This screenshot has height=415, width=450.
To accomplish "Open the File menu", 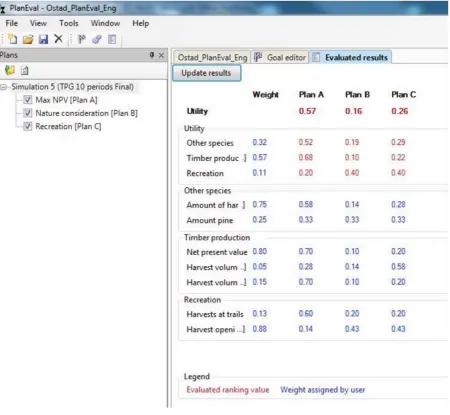I will (x=12, y=23).
